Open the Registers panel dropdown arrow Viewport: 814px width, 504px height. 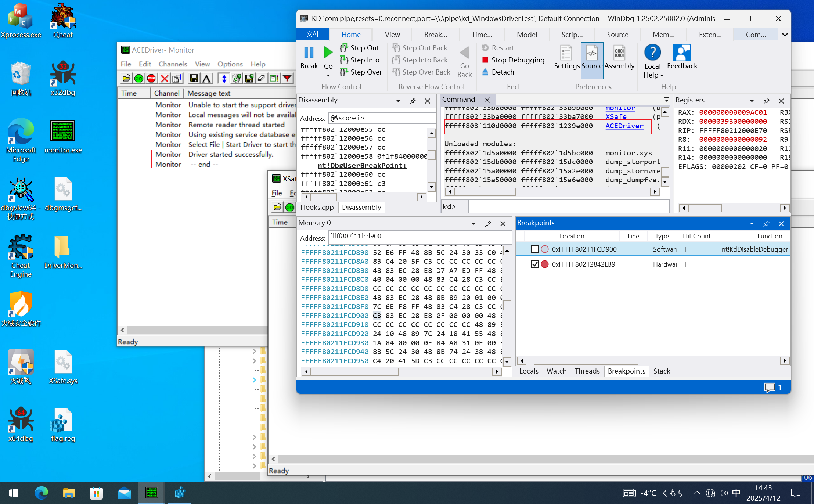[752, 101]
